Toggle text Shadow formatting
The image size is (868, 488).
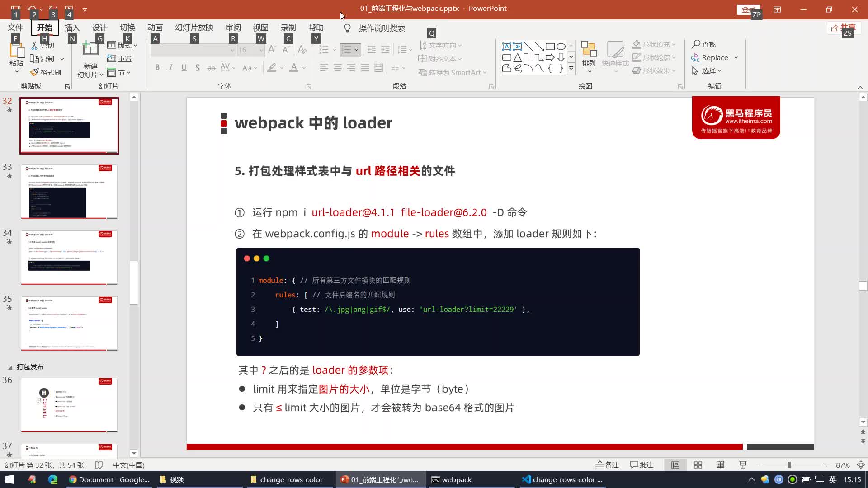tap(198, 68)
